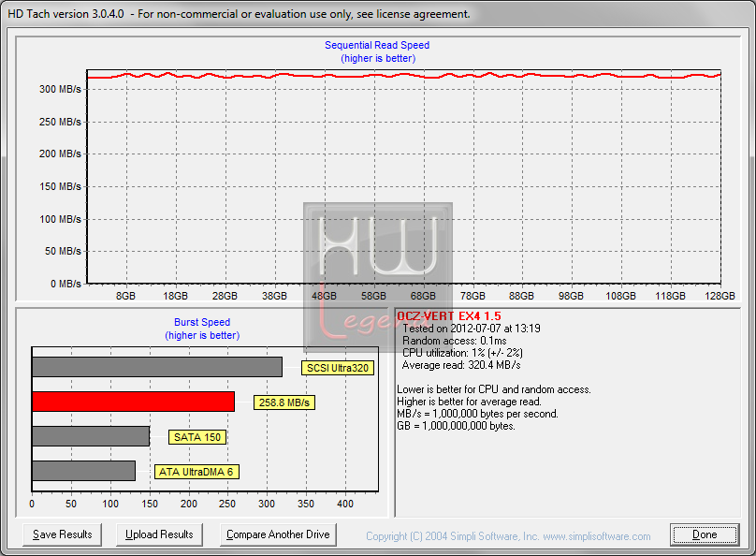Select the gray ATA UltraDMA 6 bar
The height and width of the screenshot is (556, 756).
[x=83, y=471]
